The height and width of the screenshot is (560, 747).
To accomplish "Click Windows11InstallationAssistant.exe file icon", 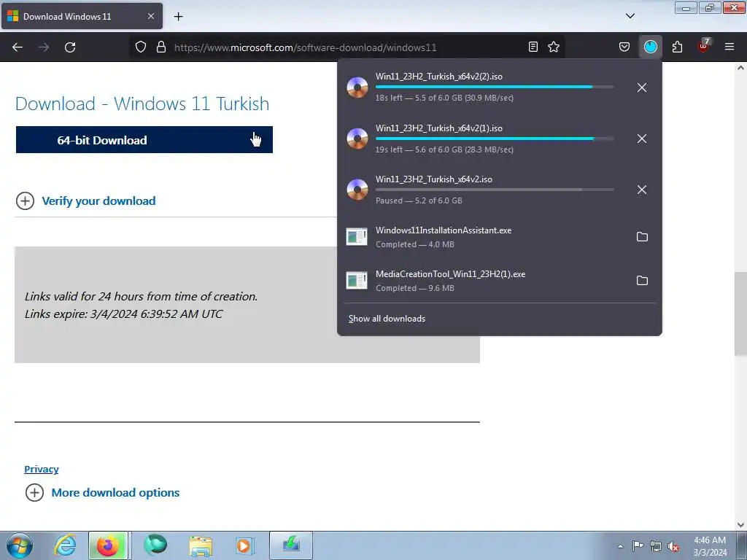I will (357, 237).
